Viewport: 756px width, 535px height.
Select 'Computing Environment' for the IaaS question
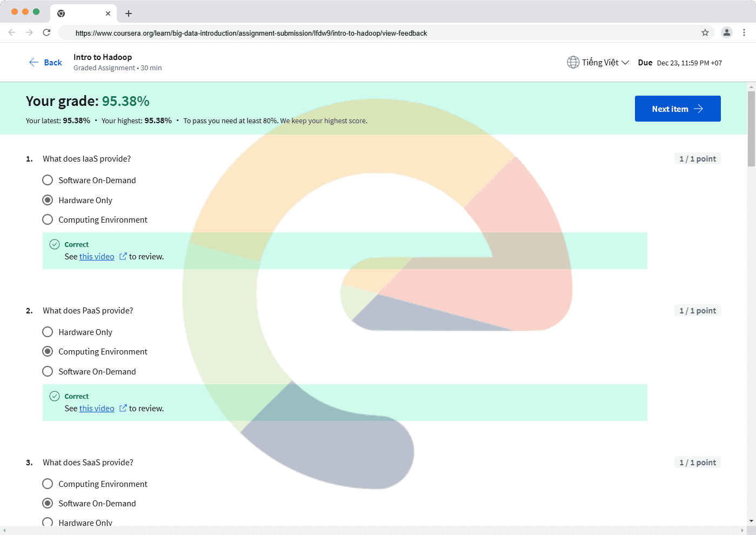click(x=48, y=219)
